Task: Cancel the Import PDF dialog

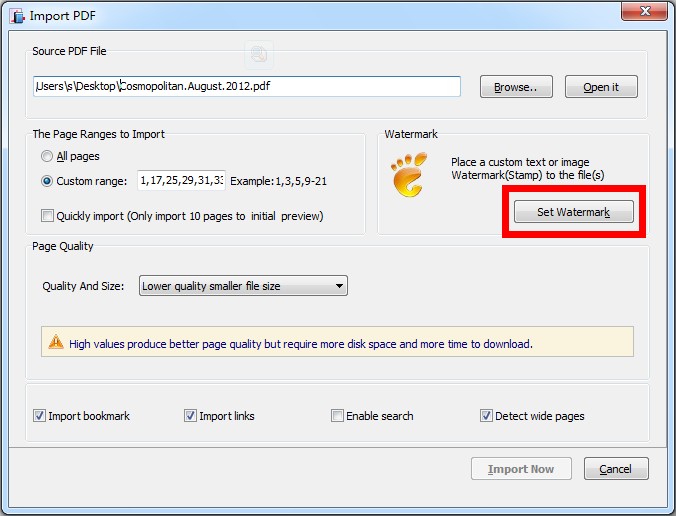Action: [616, 469]
